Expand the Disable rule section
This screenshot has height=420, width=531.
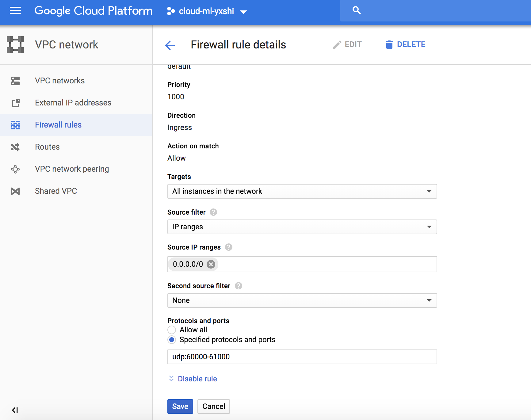click(197, 379)
